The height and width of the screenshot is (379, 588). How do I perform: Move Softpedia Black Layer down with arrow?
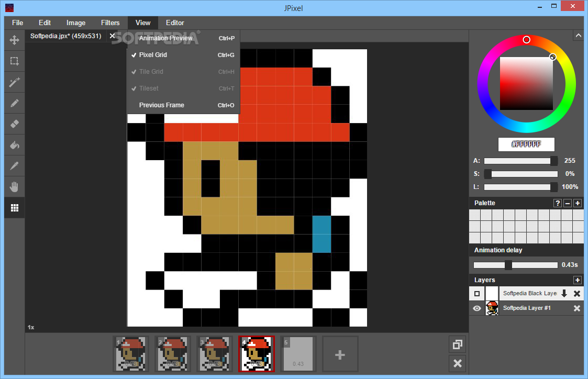tap(564, 294)
